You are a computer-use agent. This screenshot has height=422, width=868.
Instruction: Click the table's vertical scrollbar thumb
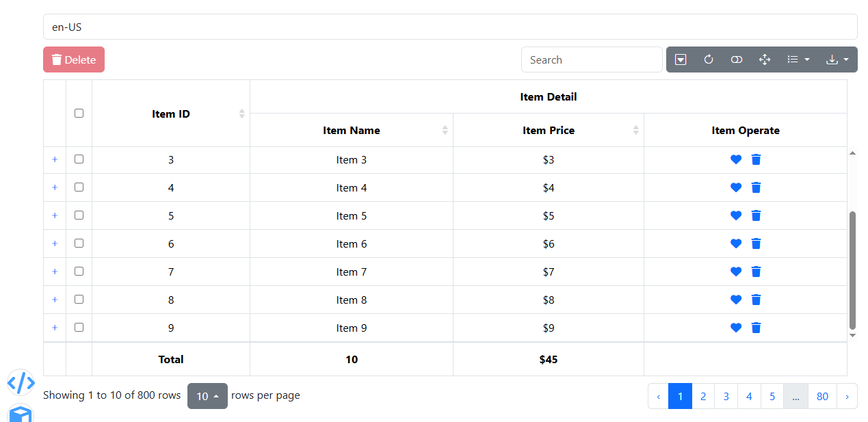852,270
